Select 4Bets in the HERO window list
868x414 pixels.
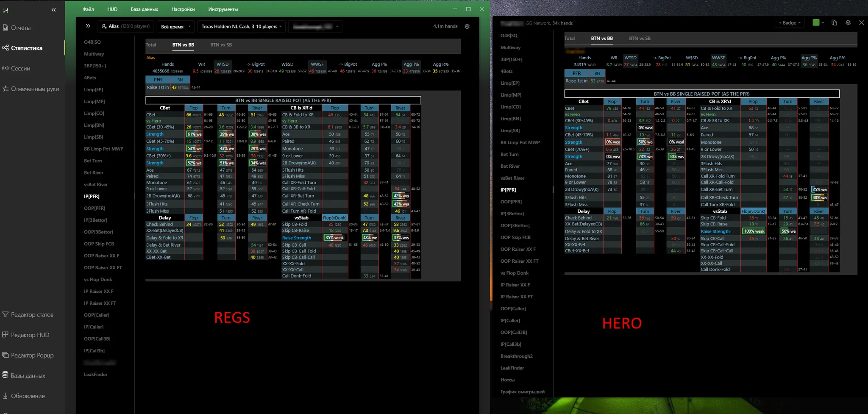point(506,71)
